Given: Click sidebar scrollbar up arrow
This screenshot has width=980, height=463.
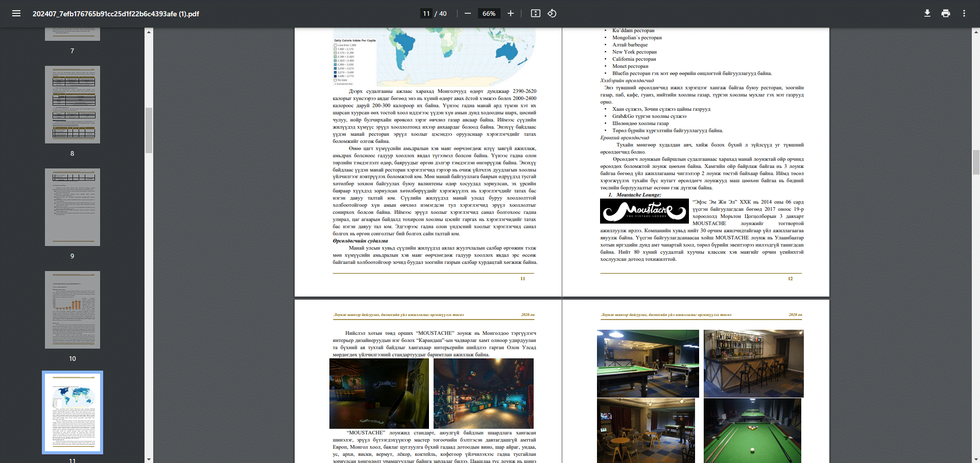Looking at the screenshot, I should (x=149, y=32).
